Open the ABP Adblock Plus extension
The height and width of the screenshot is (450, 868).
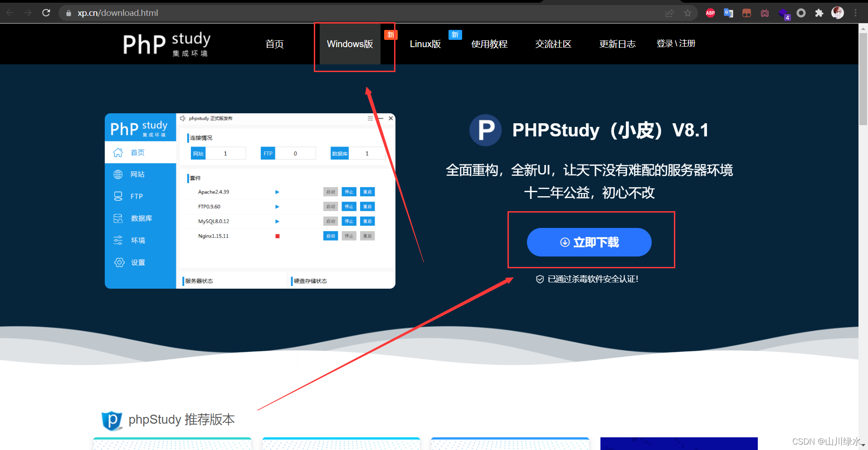pyautogui.click(x=711, y=13)
